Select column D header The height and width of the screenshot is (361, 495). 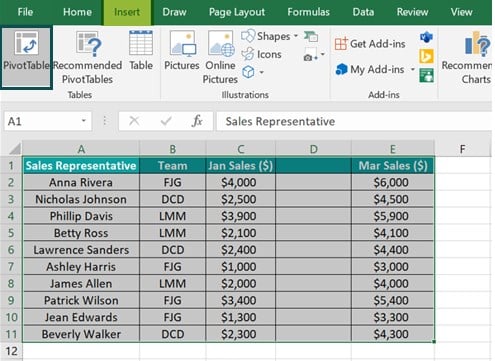coord(313,149)
